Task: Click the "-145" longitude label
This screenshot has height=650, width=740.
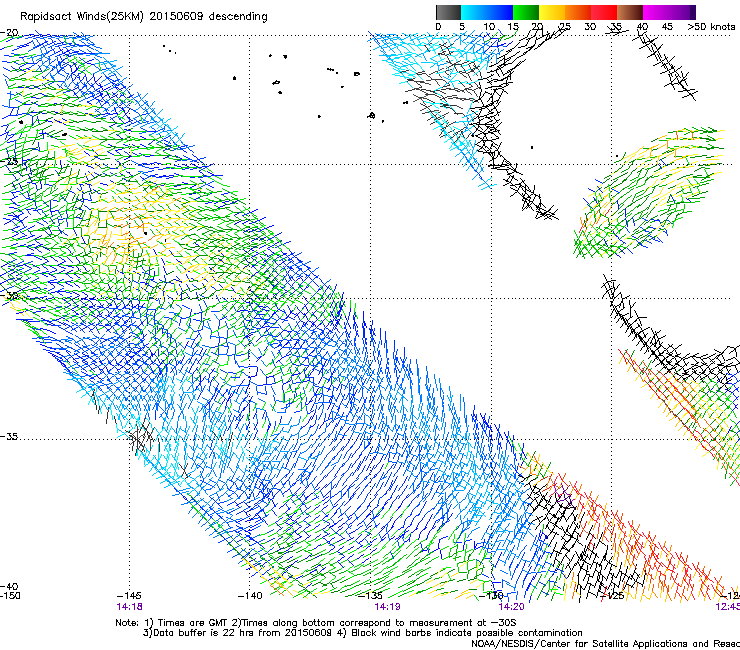Action: [129, 596]
